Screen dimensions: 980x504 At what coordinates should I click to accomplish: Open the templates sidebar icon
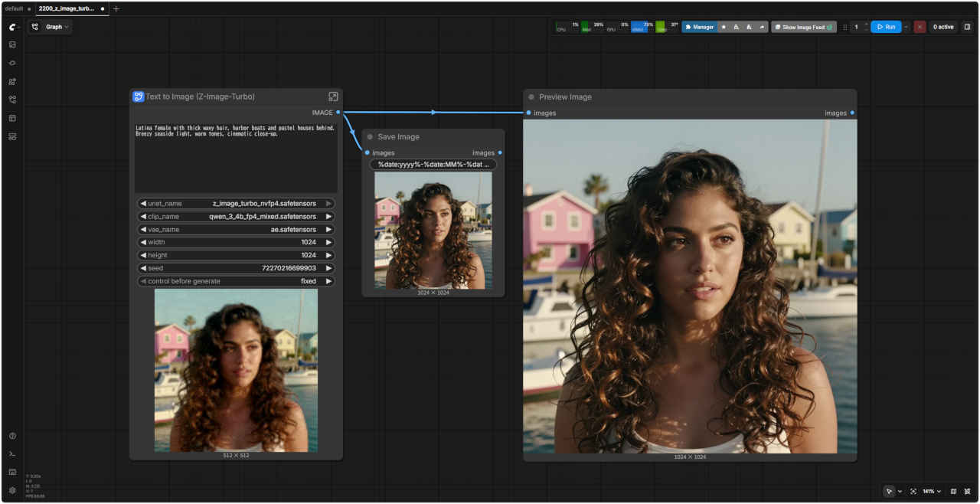pyautogui.click(x=12, y=118)
